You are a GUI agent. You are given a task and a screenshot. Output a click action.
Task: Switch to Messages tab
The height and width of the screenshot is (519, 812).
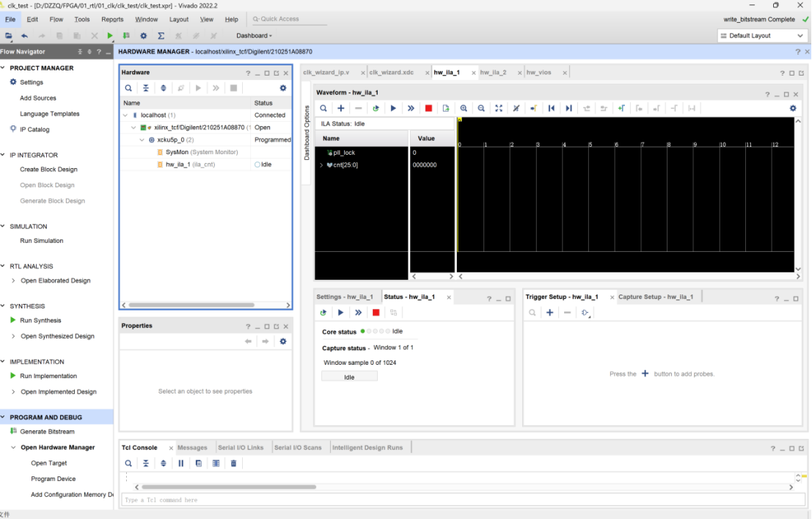pyautogui.click(x=192, y=448)
